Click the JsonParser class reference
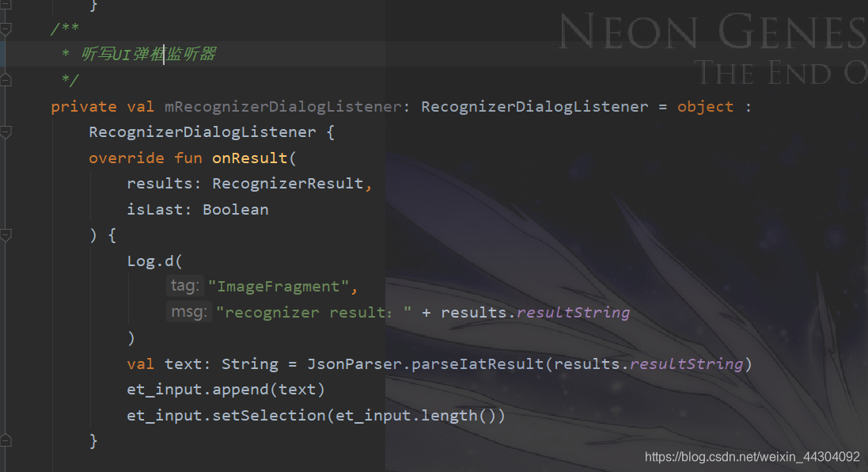This screenshot has width=868, height=472. 354,364
